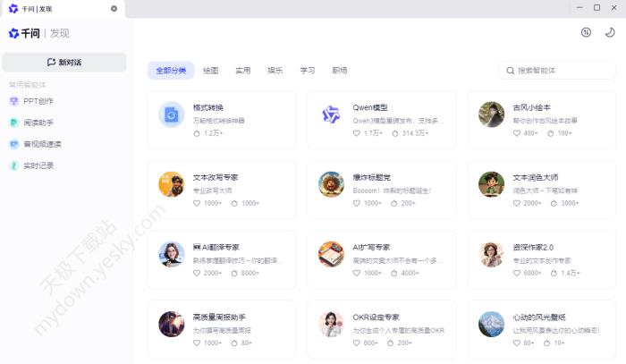Image resolution: width=626 pixels, height=364 pixels.
Task: Open the 实时记录 sidebar item
Action: 38,165
